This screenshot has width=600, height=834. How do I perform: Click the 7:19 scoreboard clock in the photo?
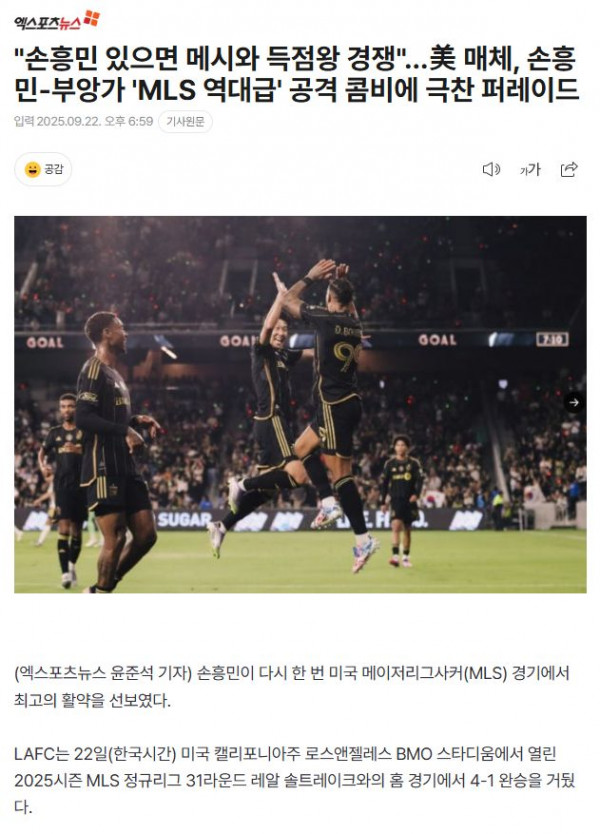coord(552,339)
